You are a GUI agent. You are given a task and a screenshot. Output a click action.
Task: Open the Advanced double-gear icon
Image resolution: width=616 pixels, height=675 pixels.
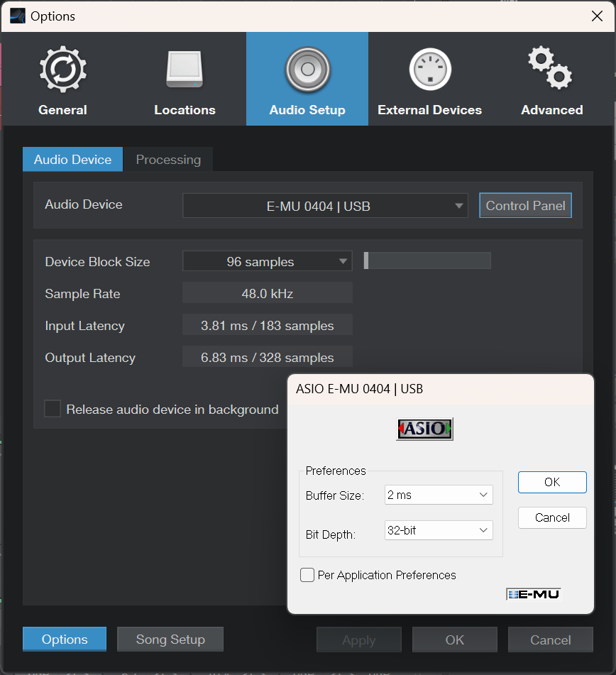click(550, 67)
